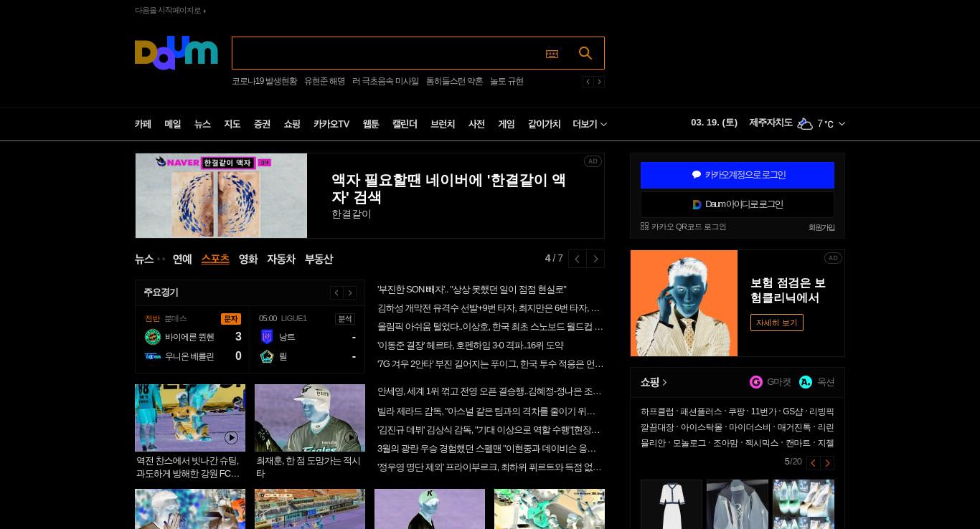Show previous trending search keywords
This screenshot has height=529, width=980.
coord(588,82)
